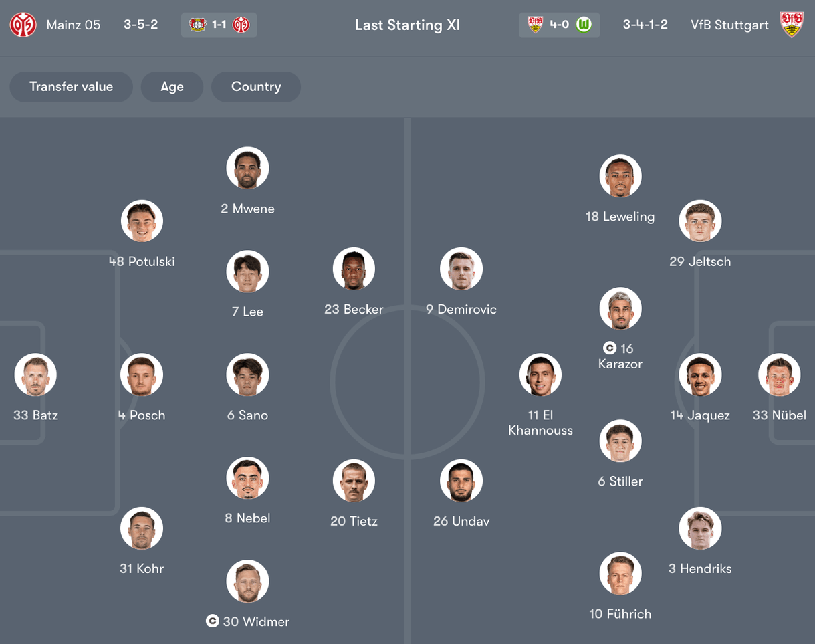Click the Mainz 05 club crest top left
The height and width of the screenshot is (644, 815).
tap(23, 25)
